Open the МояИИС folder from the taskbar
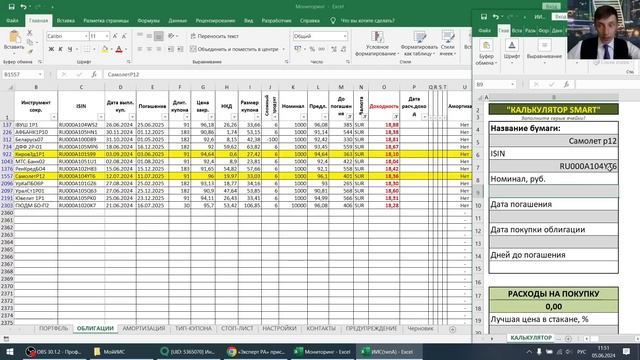 click(x=109, y=352)
